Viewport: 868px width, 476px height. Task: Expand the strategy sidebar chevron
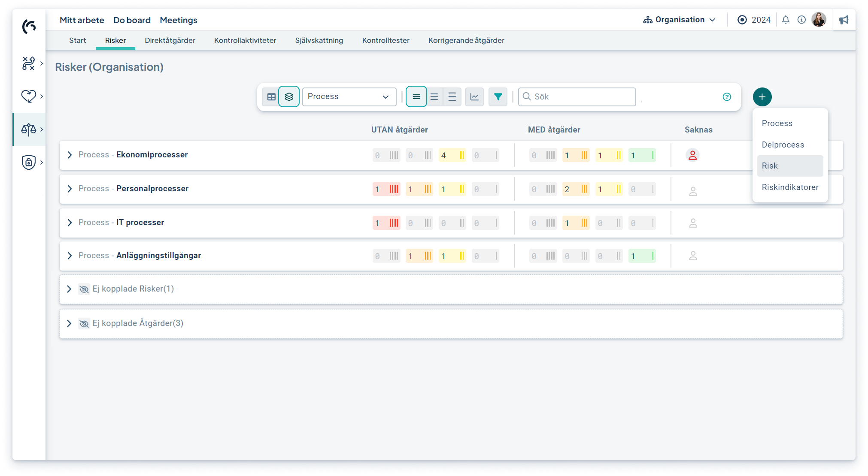(x=41, y=63)
